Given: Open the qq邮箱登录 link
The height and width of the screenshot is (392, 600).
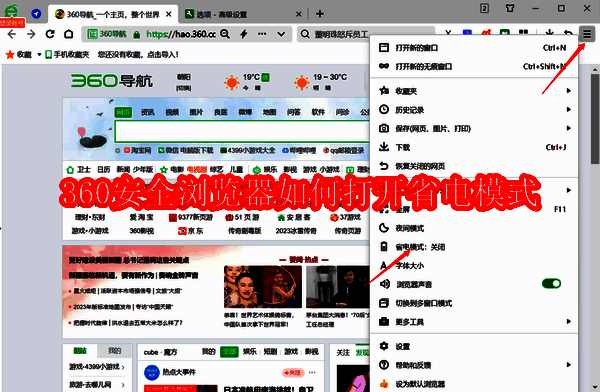Looking at the screenshot, I should click(343, 150).
